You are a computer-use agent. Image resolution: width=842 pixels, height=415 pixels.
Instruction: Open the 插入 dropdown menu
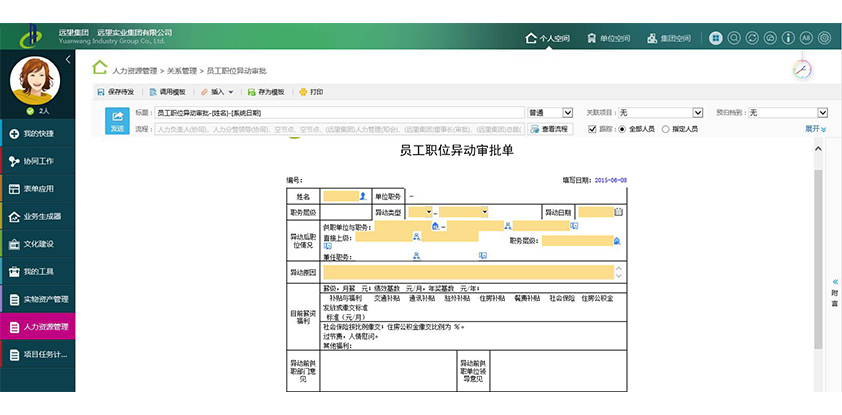click(217, 92)
